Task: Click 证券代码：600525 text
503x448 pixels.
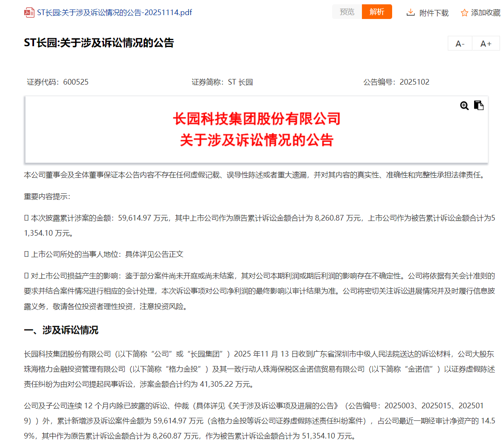Action: point(58,82)
